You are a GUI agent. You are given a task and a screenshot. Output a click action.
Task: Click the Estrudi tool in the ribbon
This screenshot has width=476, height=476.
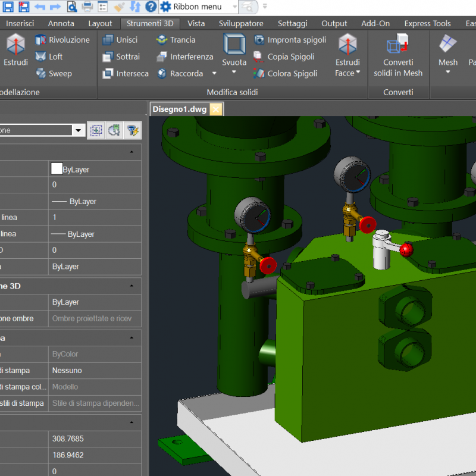15,49
